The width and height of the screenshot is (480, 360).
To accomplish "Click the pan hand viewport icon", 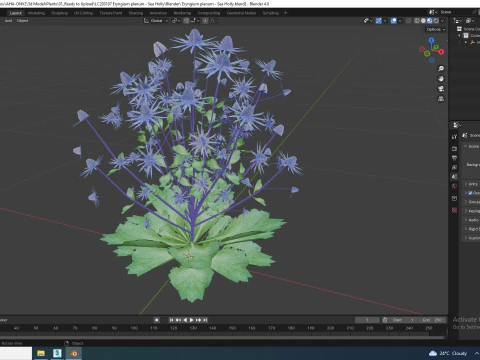I will [x=441, y=79].
